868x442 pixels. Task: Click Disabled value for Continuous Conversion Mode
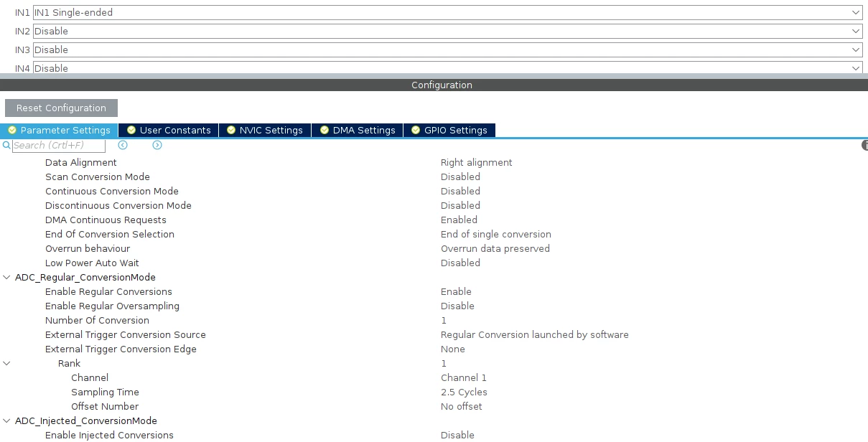[x=460, y=191]
